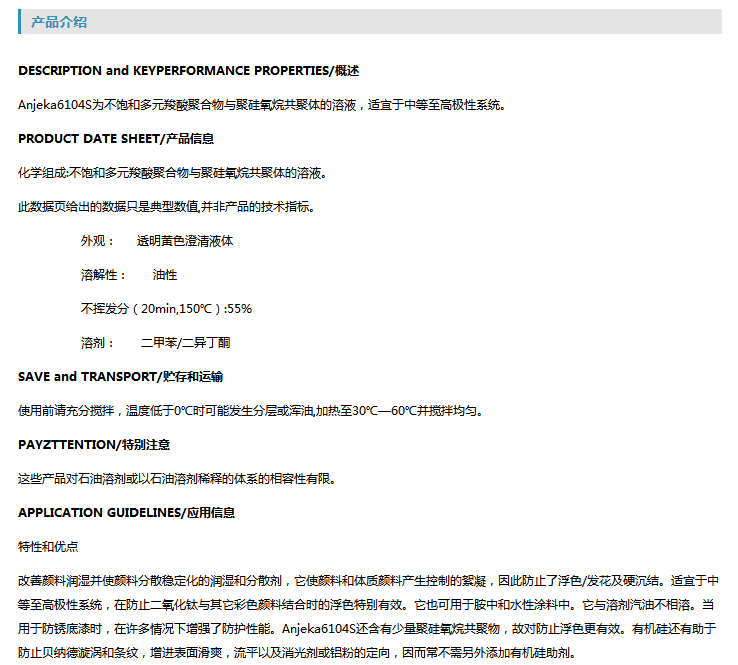Select the APPLICATION GUIDELINES/应用信息 heading

(x=126, y=513)
